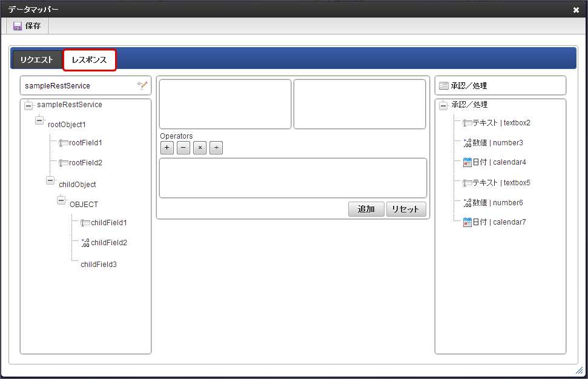The width and height of the screenshot is (588, 379).
Task: Select テキスト | textbox5 item
Action: click(501, 183)
